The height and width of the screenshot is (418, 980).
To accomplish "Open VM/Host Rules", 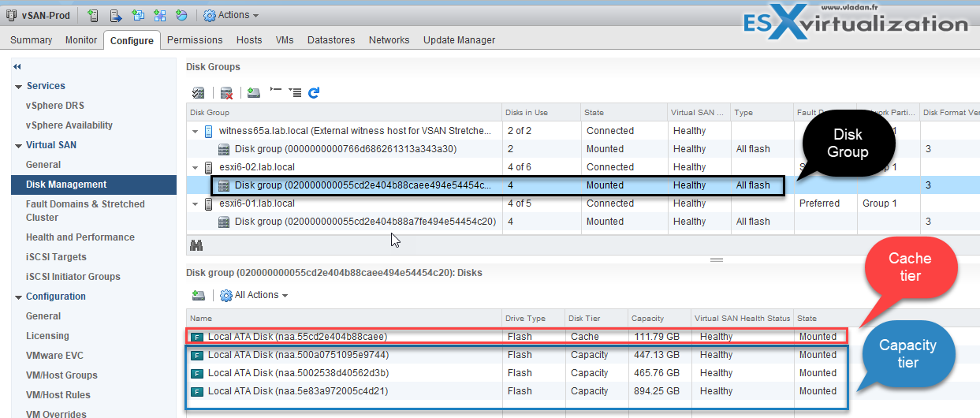I will (58, 395).
